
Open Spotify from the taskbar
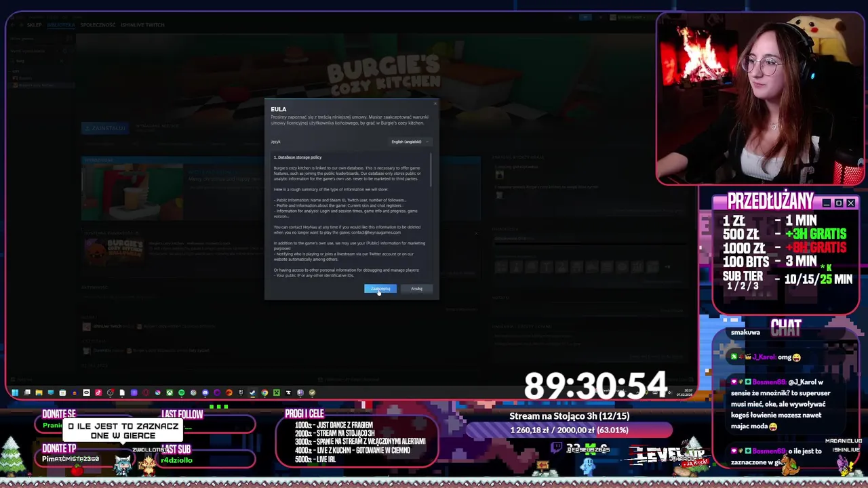181,392
